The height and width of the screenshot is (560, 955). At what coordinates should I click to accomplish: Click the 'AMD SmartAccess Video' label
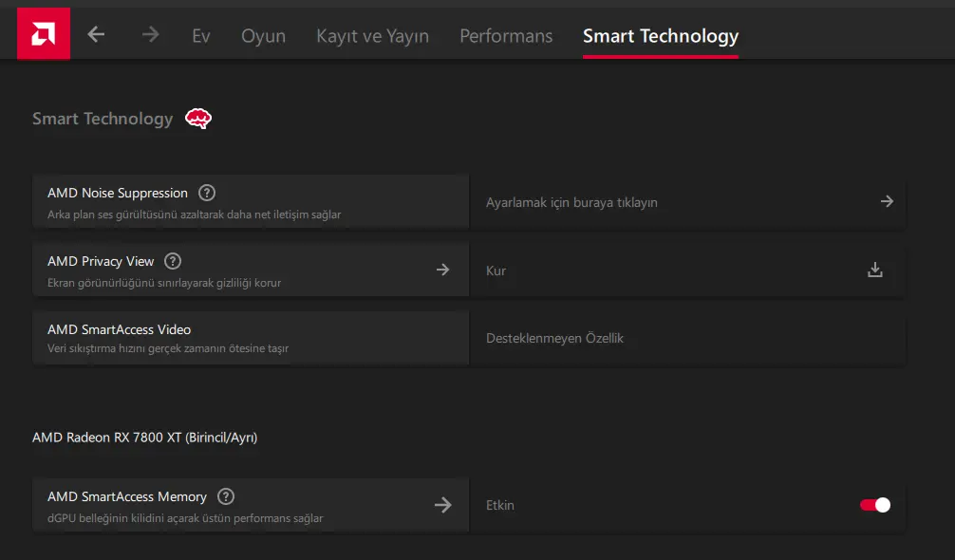120,329
